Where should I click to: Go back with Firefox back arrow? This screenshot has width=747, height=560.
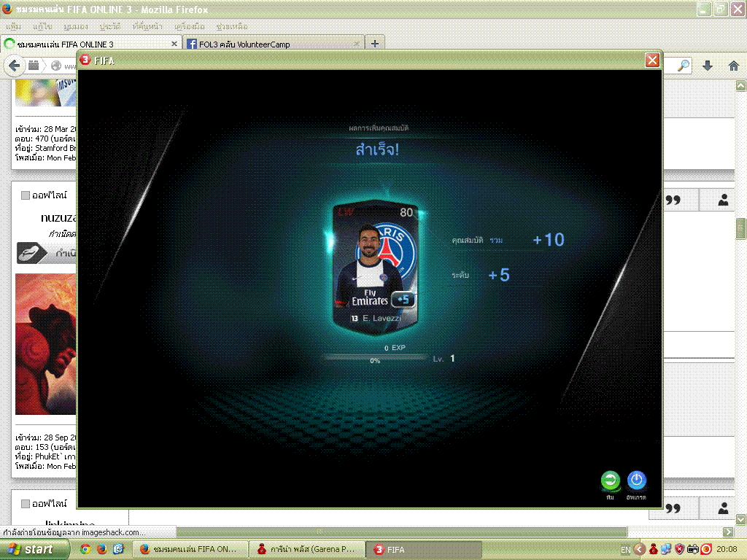(15, 65)
